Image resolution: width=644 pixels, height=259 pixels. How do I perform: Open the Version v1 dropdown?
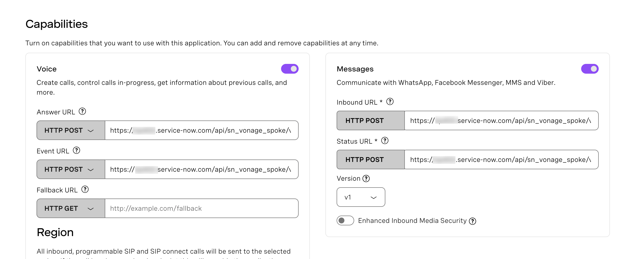361,197
